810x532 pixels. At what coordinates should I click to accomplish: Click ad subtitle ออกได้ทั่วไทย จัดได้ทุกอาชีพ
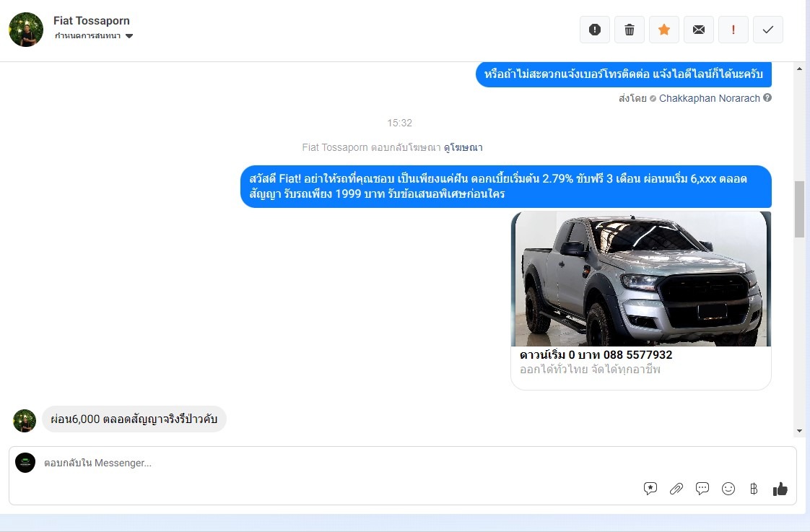[590, 370]
